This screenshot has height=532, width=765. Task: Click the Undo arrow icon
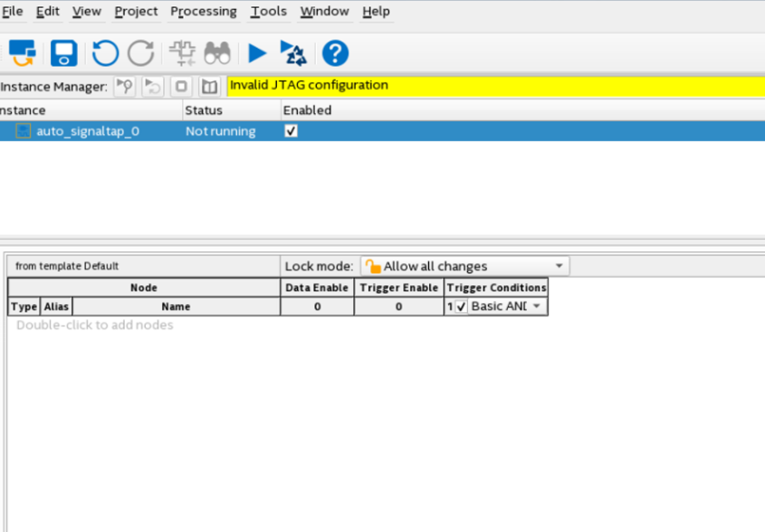(x=105, y=53)
